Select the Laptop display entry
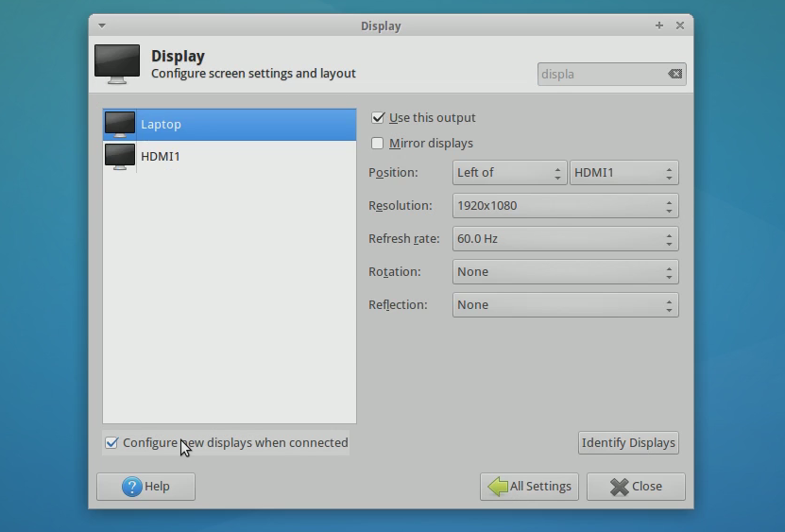 [230, 124]
